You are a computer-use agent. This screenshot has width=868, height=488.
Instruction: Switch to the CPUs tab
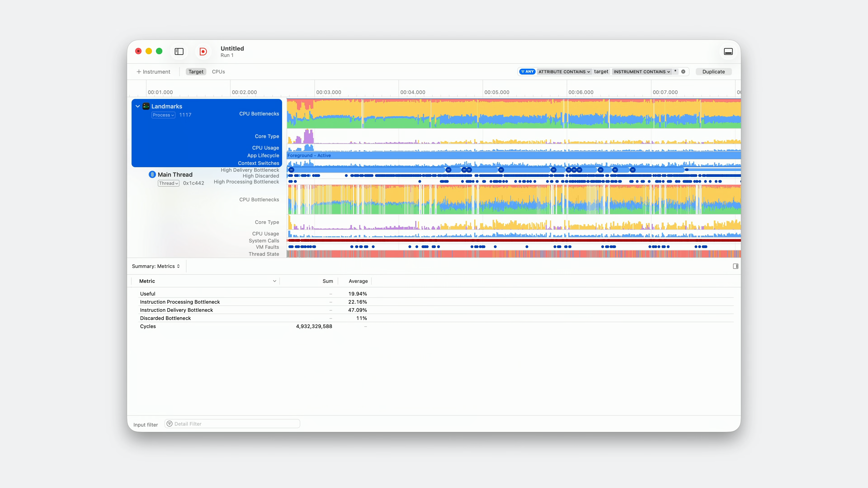point(218,72)
